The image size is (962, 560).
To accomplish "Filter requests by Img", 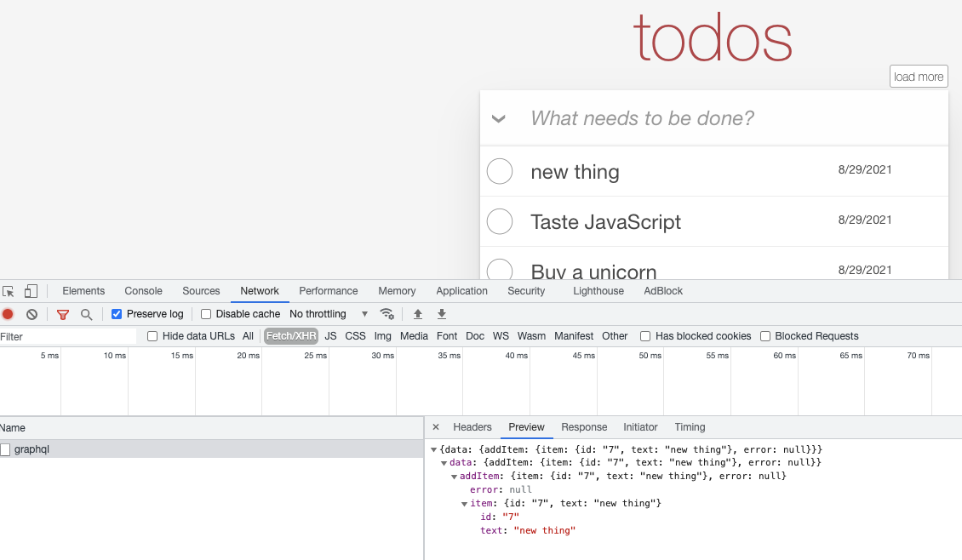I will [383, 336].
